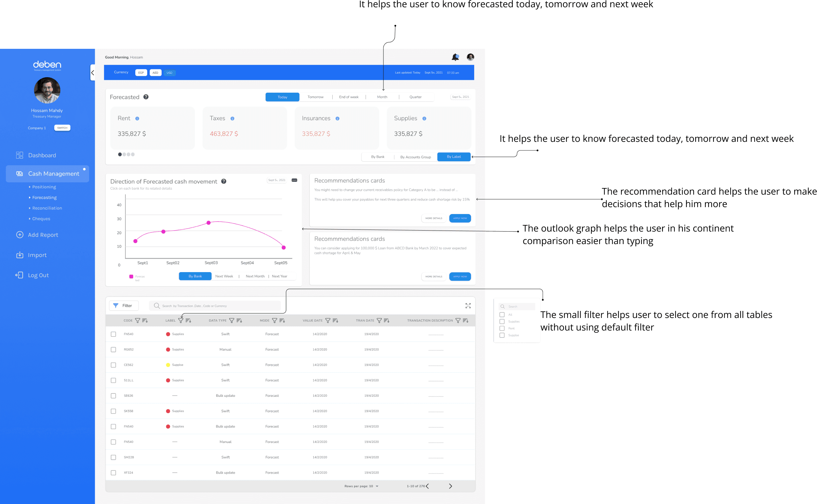817x504 pixels.
Task: Tick the checkbox for row XF324
Action: pos(114,473)
